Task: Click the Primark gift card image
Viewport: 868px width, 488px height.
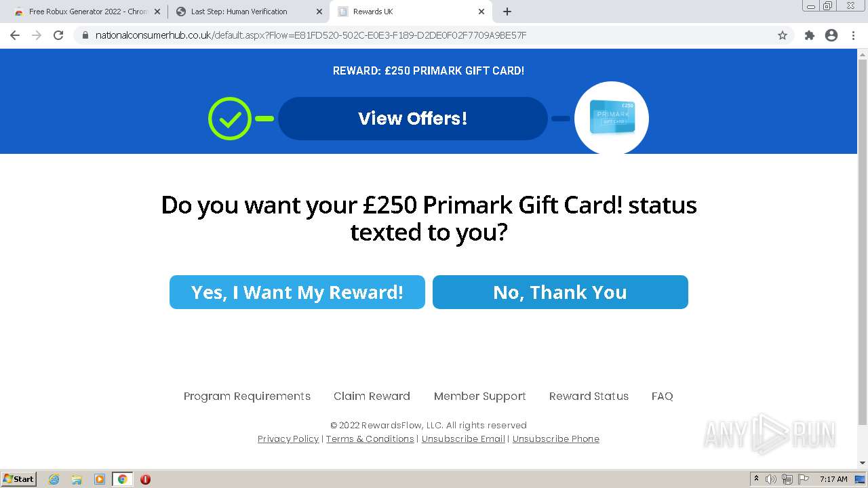Action: pyautogui.click(x=612, y=118)
